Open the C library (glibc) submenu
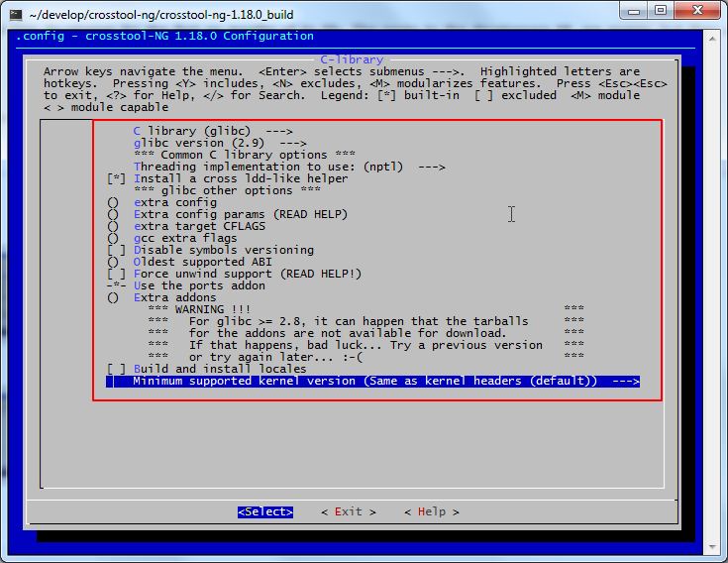This screenshot has width=728, height=563. point(213,131)
